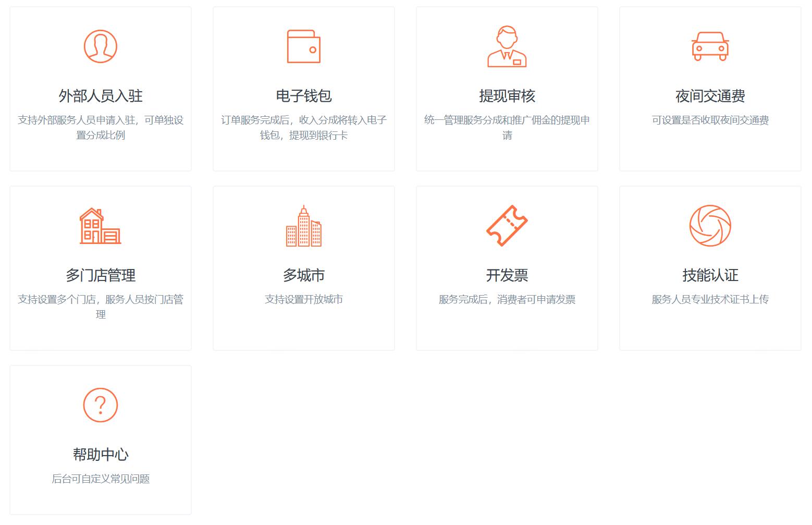This screenshot has height=525, width=812.
Task: Click the 帮助中心 question mark icon
Action: coord(100,405)
